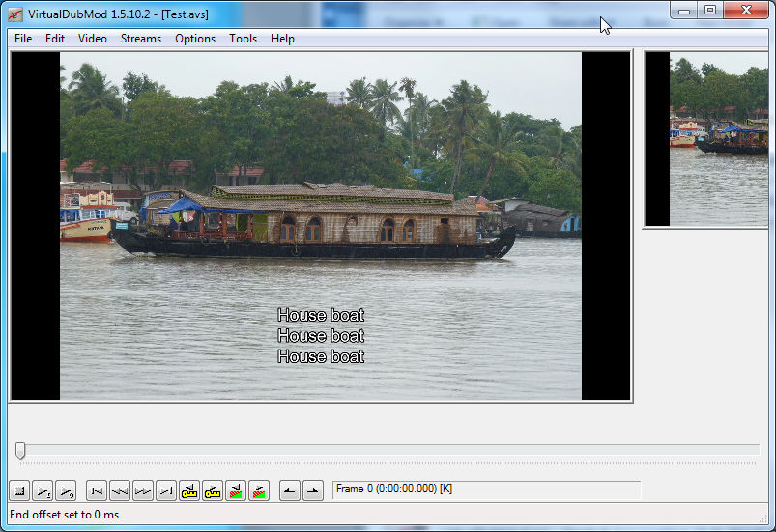Jump to the start of the video
The width and height of the screenshot is (776, 532).
pyautogui.click(x=97, y=490)
